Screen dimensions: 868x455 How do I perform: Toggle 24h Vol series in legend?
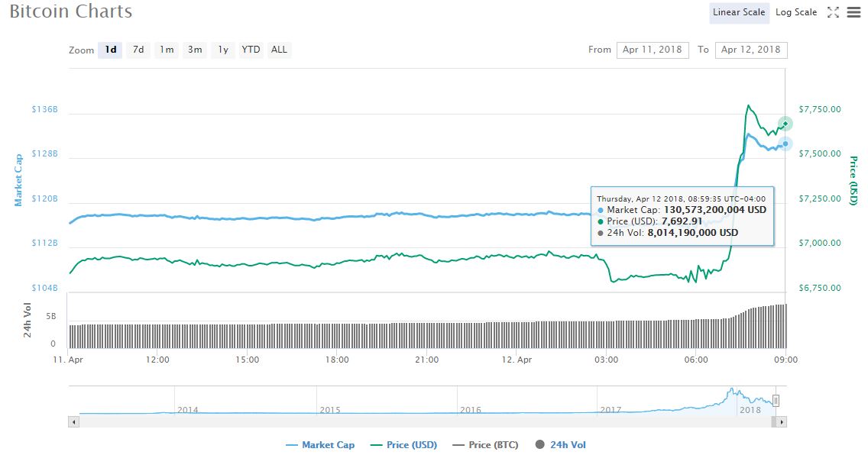point(561,445)
